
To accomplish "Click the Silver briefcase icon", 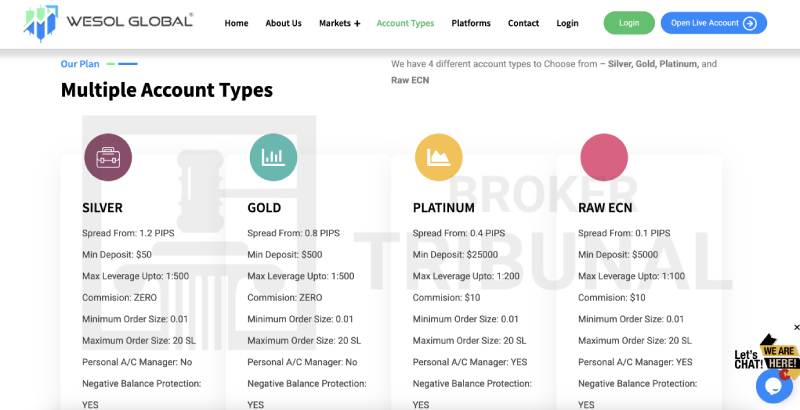I will tap(108, 157).
